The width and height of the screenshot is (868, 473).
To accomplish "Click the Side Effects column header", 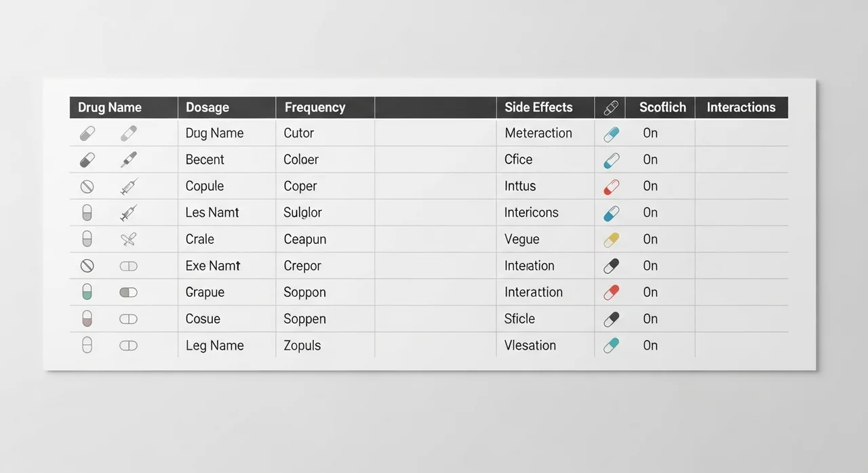I will coord(538,107).
